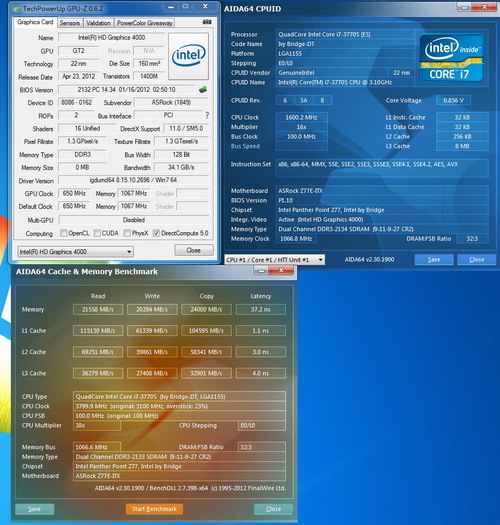This screenshot has height=525, width=500.
Task: Click CPU Clock value 1600.2 MHz
Action: [x=301, y=117]
